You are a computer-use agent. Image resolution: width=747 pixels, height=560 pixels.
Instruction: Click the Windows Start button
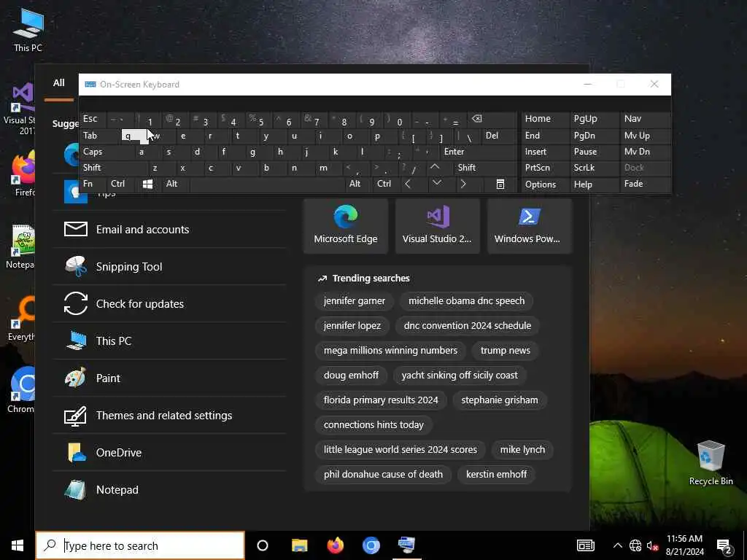18,545
